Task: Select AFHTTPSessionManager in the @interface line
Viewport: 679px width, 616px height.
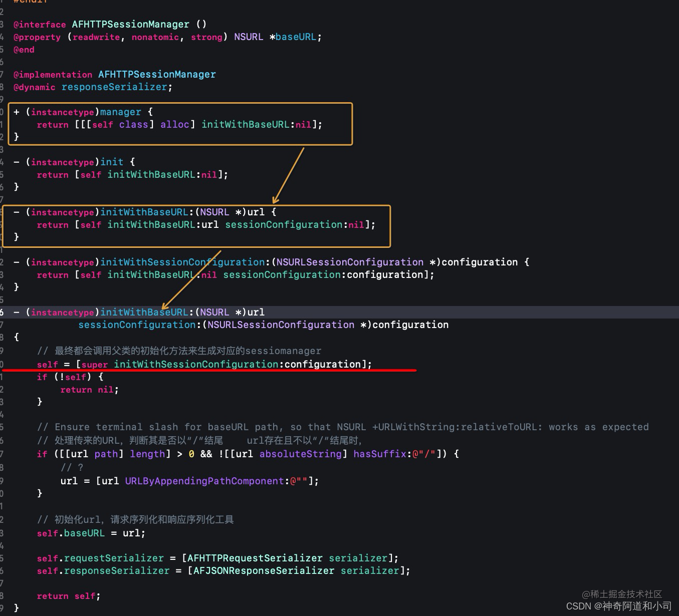Action: pos(131,25)
